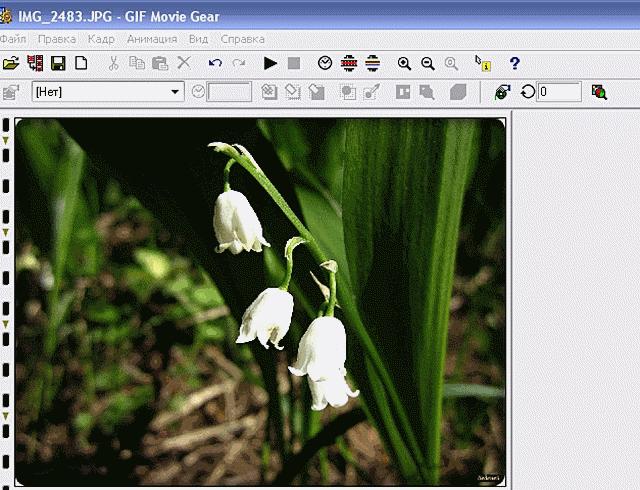
Task: Save the animation with the floppy disk icon
Action: (59, 63)
